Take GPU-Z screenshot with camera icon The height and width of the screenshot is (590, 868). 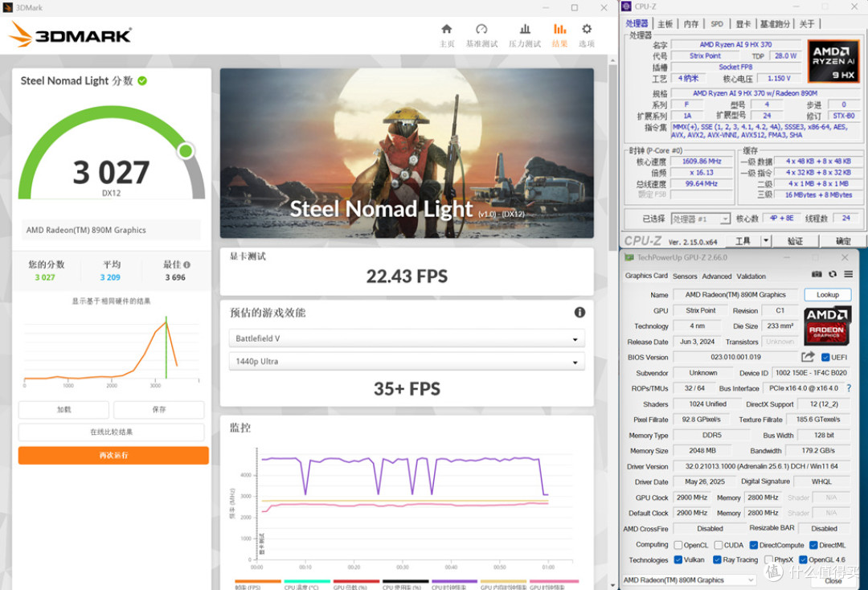pyautogui.click(x=817, y=275)
